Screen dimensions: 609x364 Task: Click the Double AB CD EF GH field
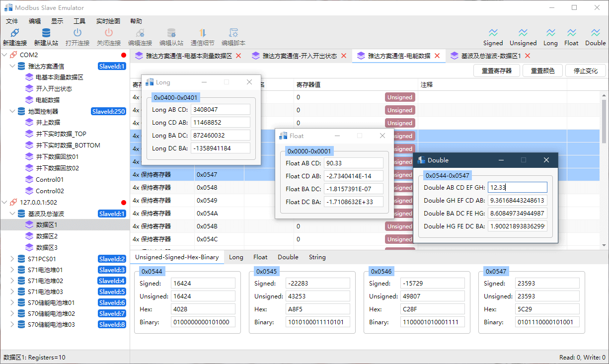tap(517, 187)
